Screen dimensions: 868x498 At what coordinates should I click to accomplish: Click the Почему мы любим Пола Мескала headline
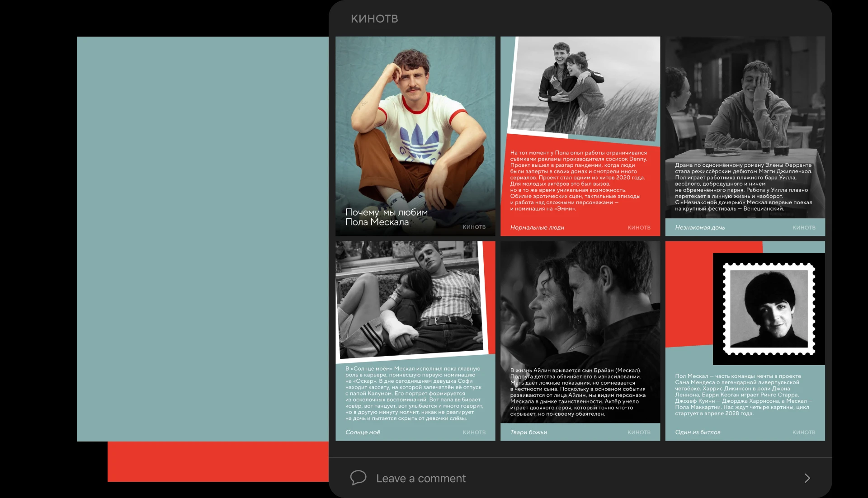pos(387,217)
